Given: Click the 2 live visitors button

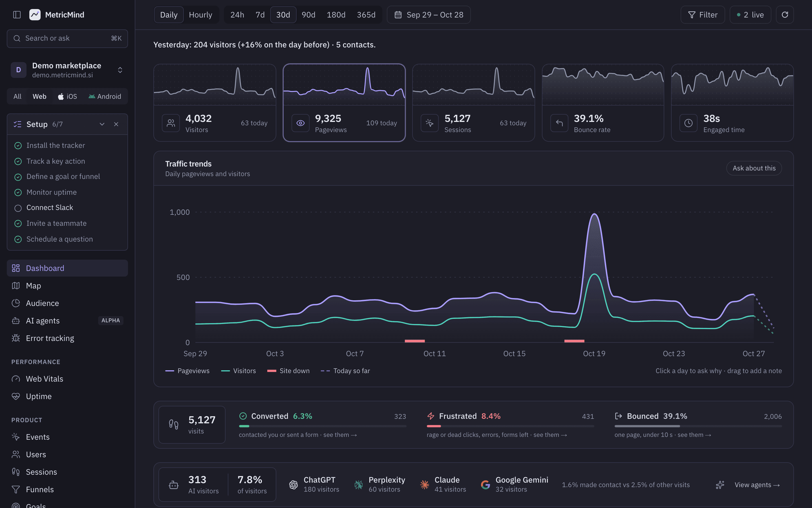Looking at the screenshot, I should point(750,15).
